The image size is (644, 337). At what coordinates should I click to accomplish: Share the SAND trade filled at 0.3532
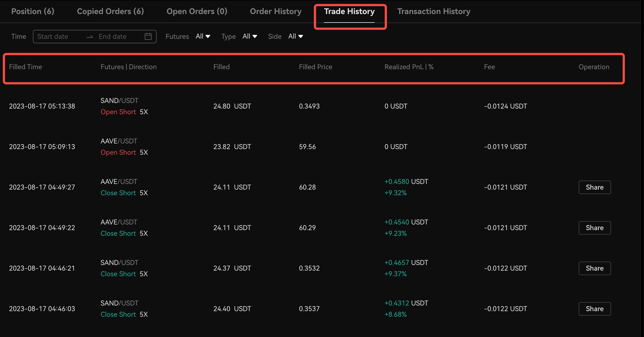[x=595, y=268]
